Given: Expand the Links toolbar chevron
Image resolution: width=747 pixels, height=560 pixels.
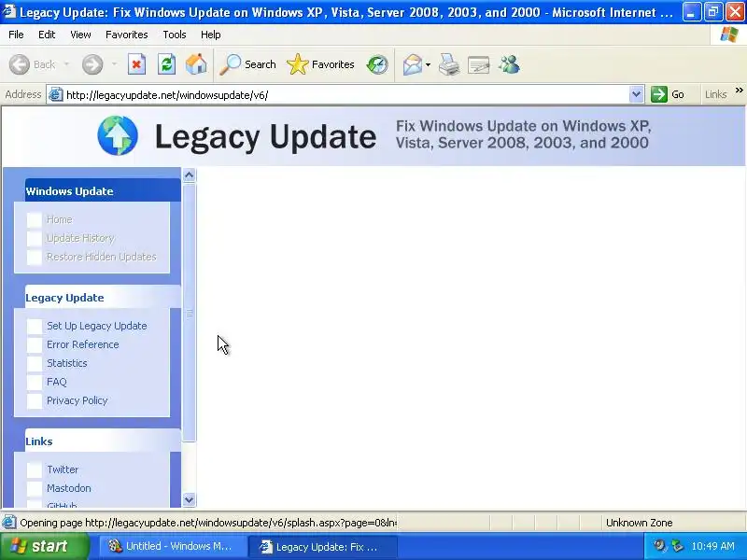Looking at the screenshot, I should 739,91.
